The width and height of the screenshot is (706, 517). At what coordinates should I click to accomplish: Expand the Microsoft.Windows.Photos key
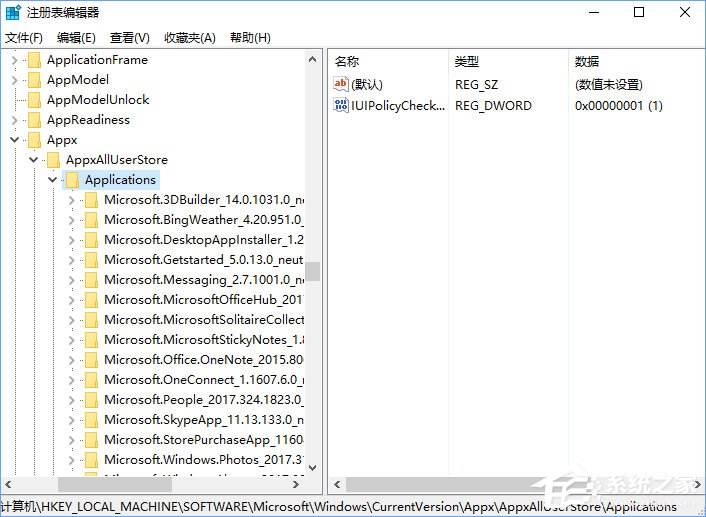[x=72, y=460]
